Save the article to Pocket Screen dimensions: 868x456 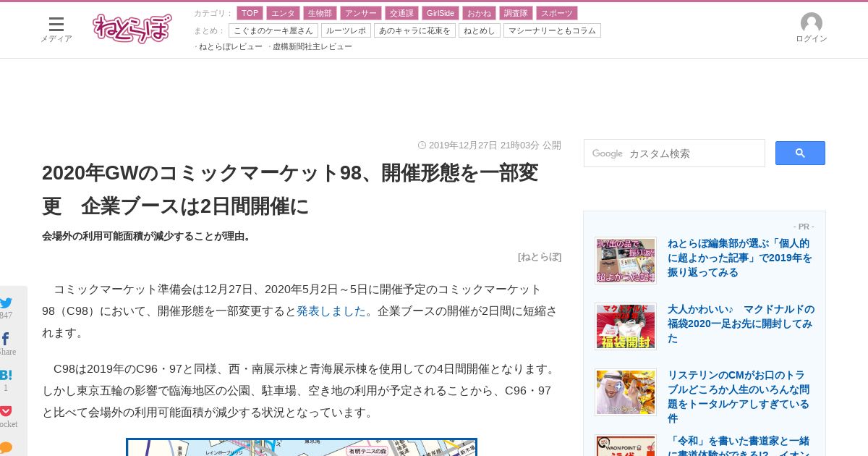[6, 411]
